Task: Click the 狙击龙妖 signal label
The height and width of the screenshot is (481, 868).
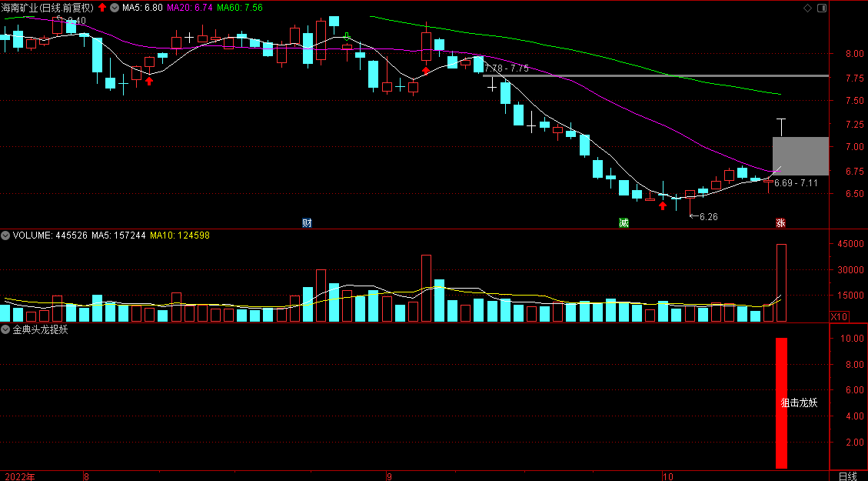Action: coord(800,403)
